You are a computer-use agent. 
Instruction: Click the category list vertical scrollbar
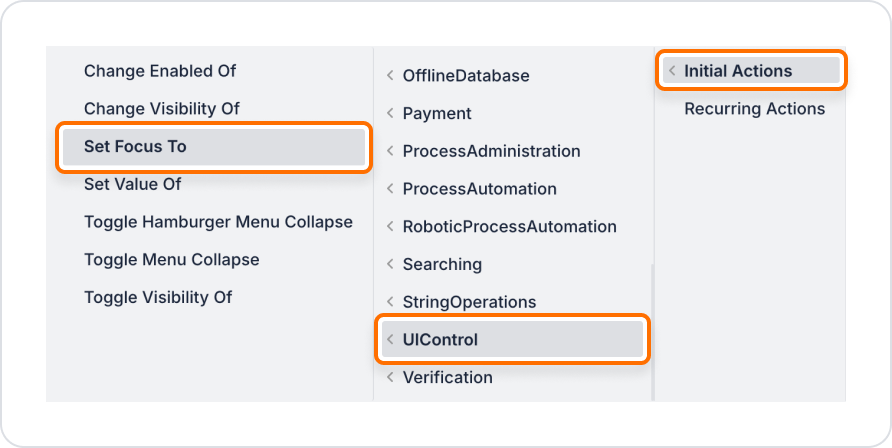653,331
